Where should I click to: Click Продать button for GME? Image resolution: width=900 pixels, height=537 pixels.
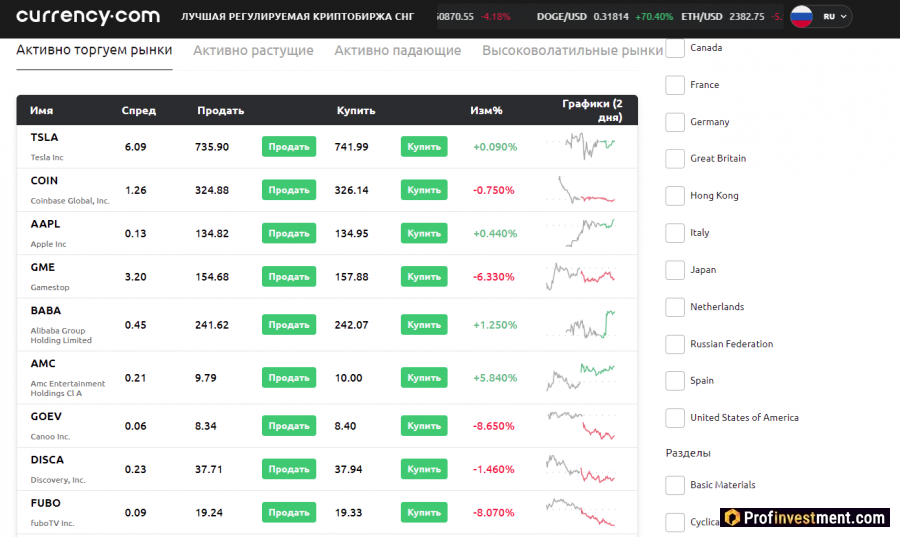click(289, 277)
